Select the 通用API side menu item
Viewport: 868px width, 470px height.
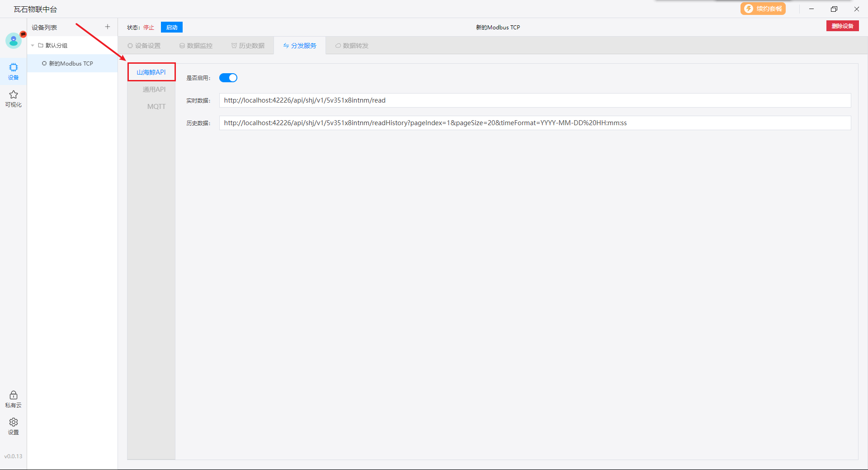[x=154, y=89]
